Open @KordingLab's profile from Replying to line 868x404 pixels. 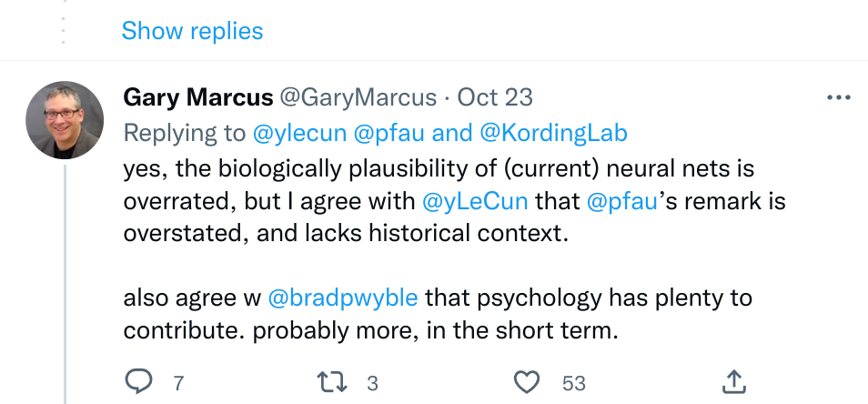tap(554, 133)
